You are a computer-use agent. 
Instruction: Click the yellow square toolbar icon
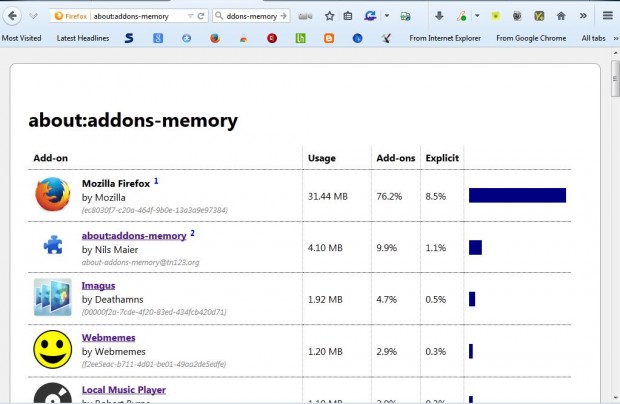point(495,16)
